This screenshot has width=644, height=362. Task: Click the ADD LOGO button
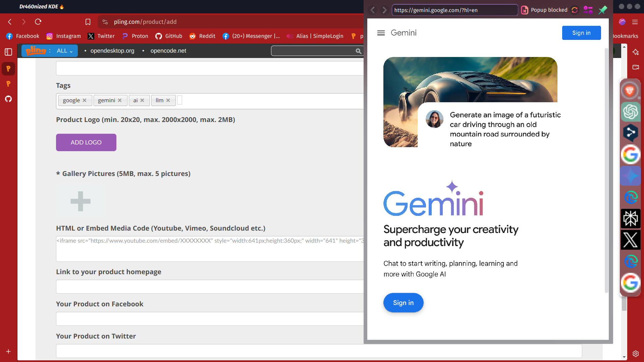(86, 142)
